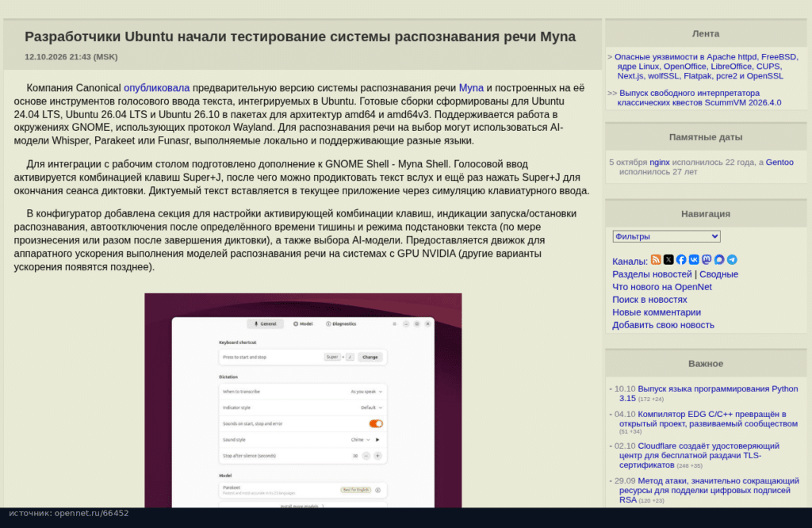Open the Cloudflare TLS certificates news link
The height and width of the screenshot is (528, 812).
[699, 456]
